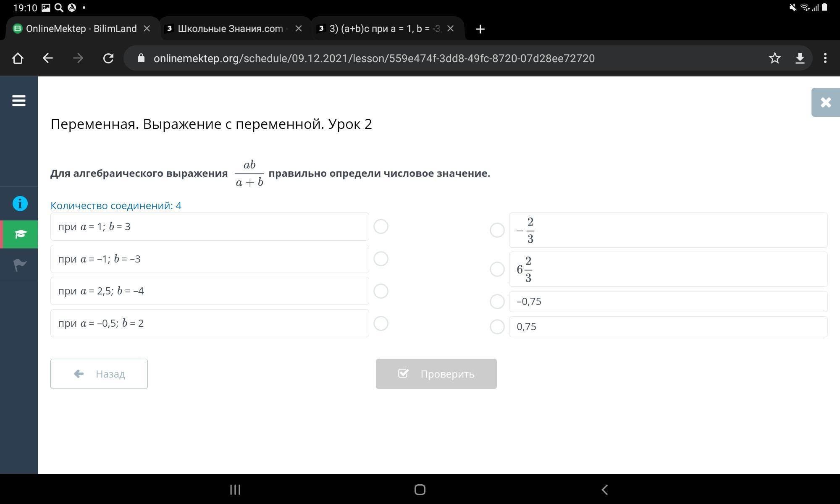Image resolution: width=840 pixels, height=504 pixels.
Task: Select radio next to −0,75 answer
Action: point(497,302)
